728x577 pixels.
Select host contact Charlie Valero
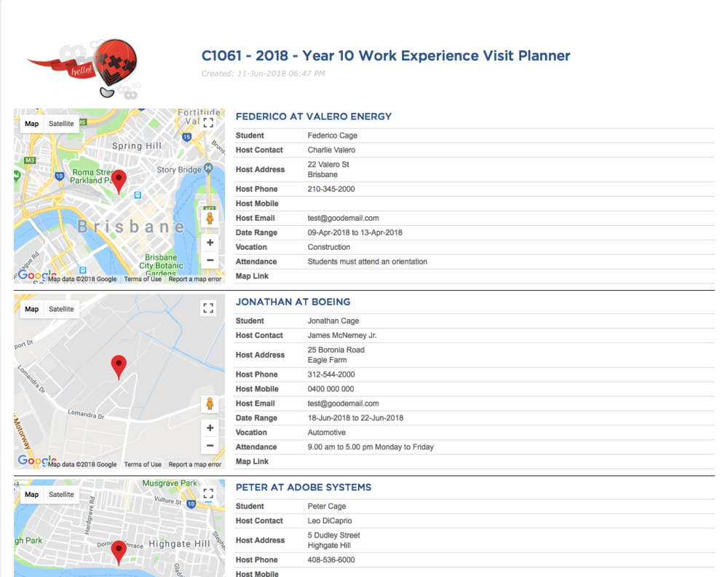pos(331,150)
